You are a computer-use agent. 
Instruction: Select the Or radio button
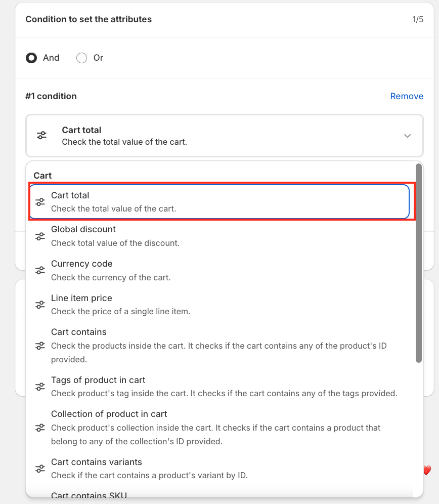pos(81,58)
